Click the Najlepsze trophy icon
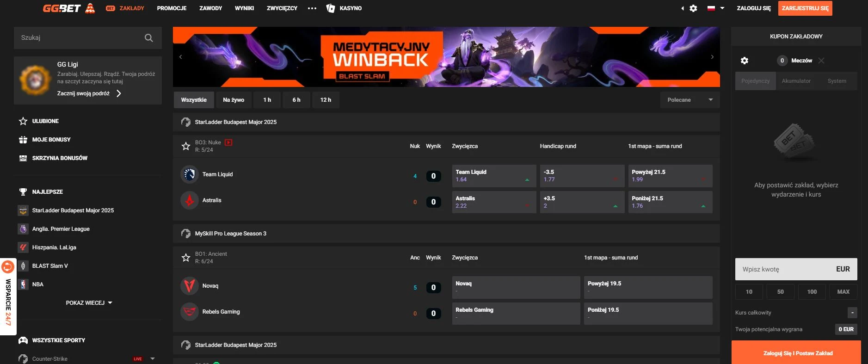This screenshot has width=868, height=364. tap(23, 192)
